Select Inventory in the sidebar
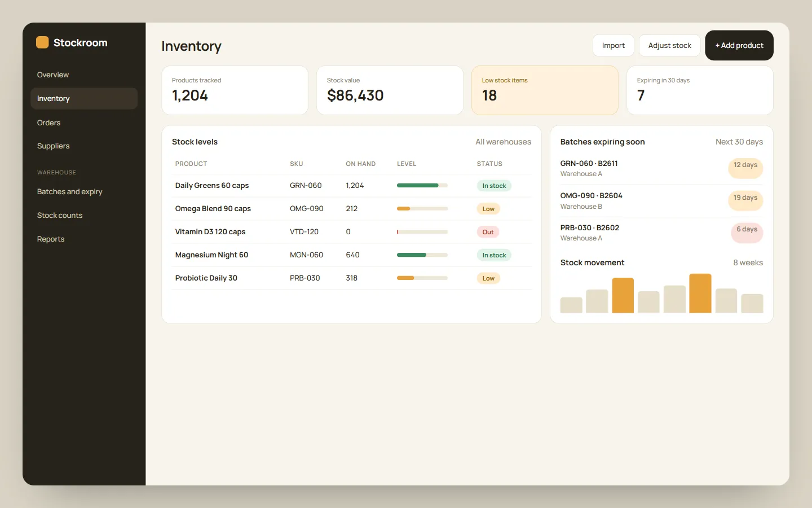 [84, 98]
